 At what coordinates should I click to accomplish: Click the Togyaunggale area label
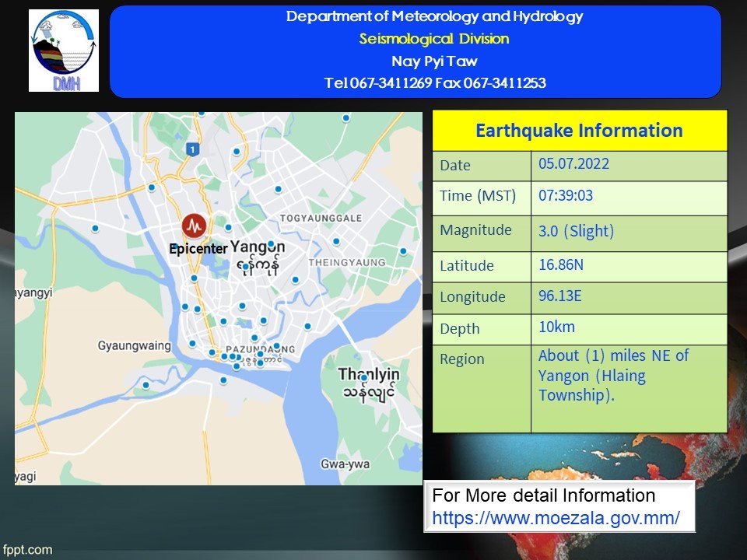(321, 219)
